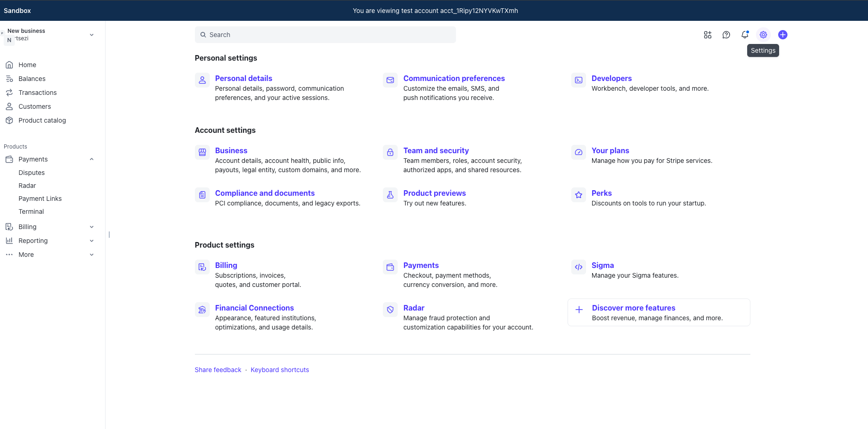Click the Payments wallet icon in sidebar
Viewport: 868px width, 429px height.
tap(9, 159)
